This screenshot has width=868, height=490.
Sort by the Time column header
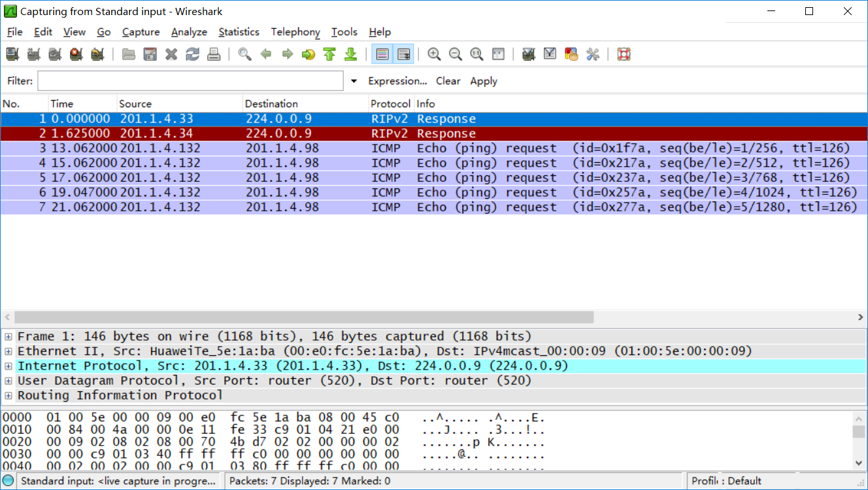(83, 103)
